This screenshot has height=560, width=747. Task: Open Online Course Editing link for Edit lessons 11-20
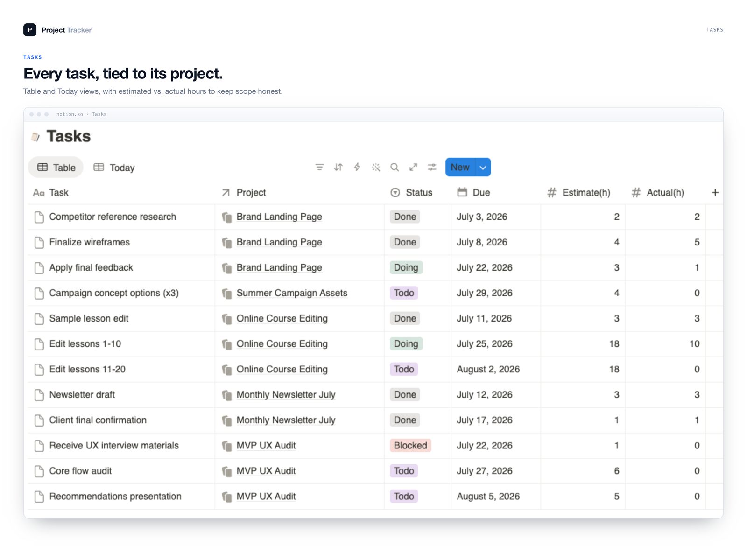pos(282,370)
